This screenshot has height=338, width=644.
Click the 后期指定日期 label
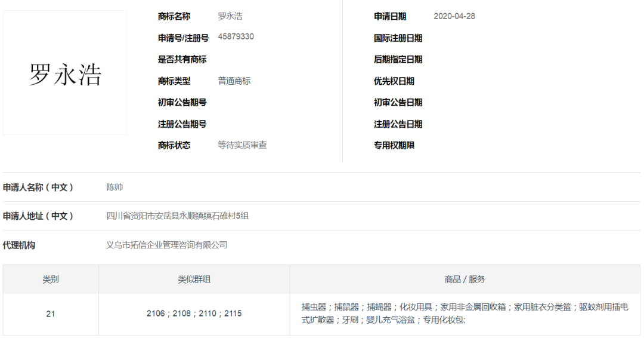pyautogui.click(x=398, y=60)
